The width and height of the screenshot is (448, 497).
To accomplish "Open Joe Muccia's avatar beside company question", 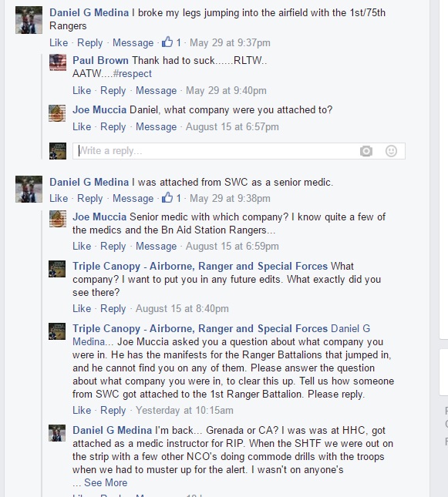I will (x=57, y=113).
